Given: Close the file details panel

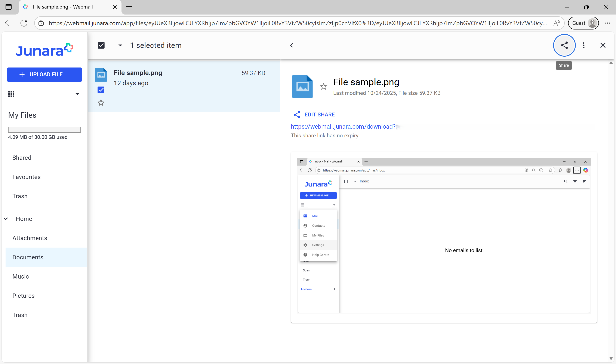Looking at the screenshot, I should tap(603, 45).
